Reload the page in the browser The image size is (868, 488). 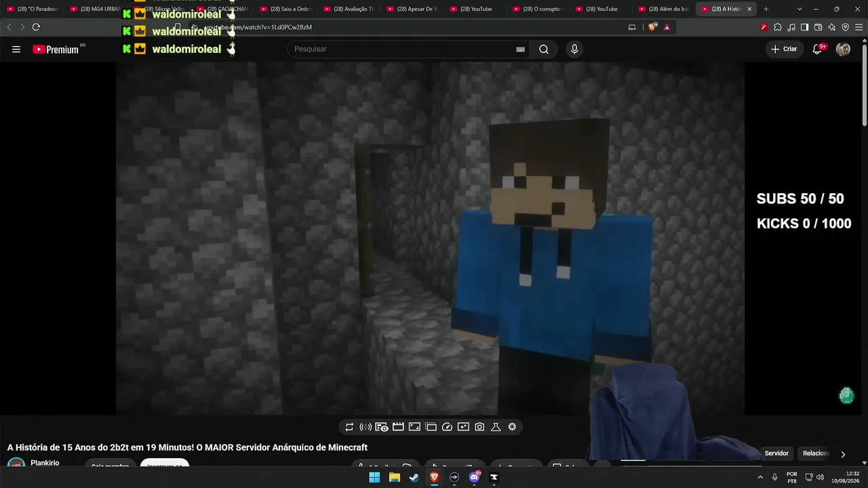coord(36,27)
